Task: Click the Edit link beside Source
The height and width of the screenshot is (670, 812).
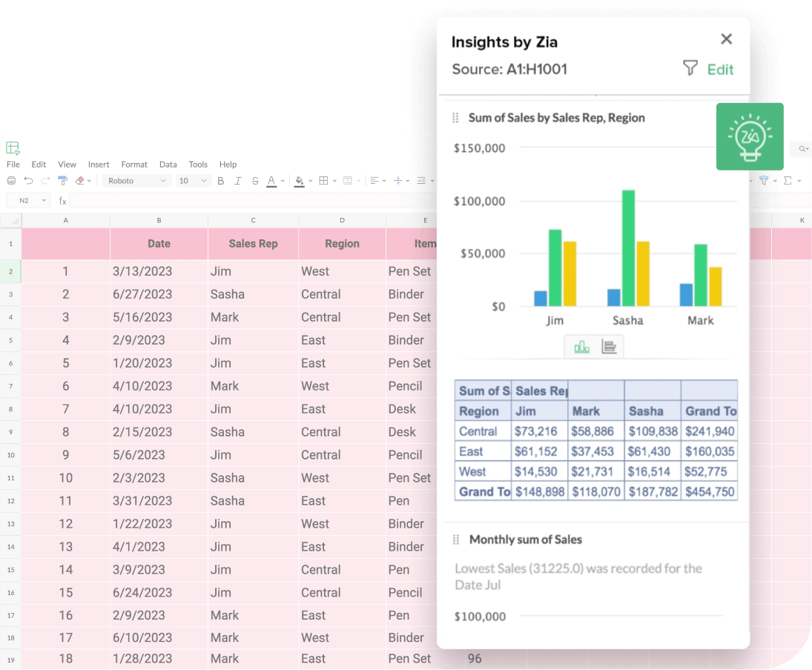Action: tap(720, 70)
